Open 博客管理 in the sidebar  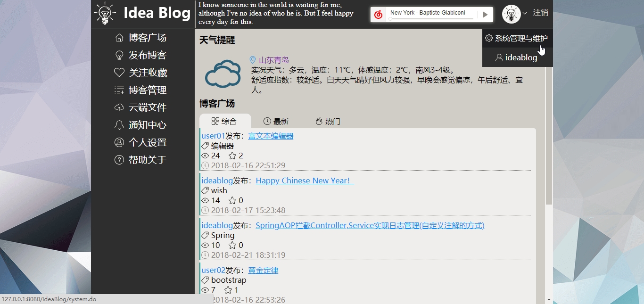coord(141,90)
